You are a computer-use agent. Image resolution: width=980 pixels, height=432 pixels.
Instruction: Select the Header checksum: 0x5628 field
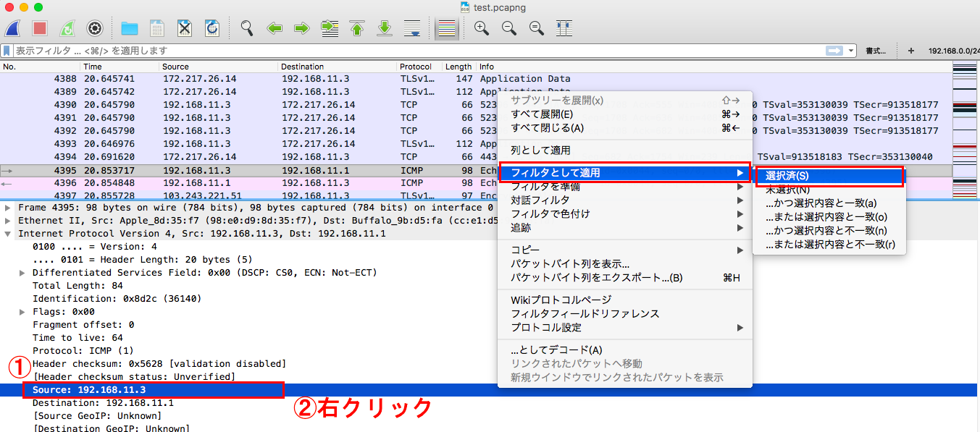(x=159, y=363)
